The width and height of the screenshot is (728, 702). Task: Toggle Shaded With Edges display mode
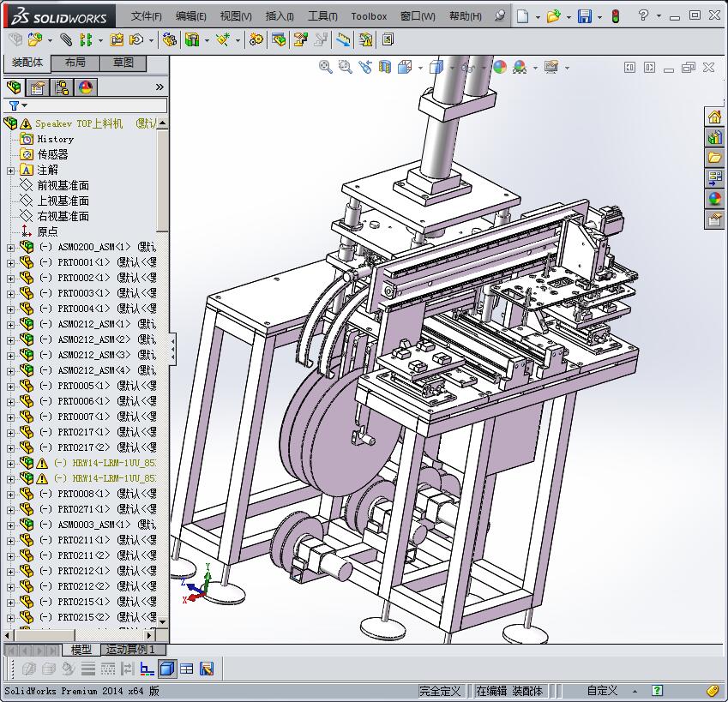168,669
